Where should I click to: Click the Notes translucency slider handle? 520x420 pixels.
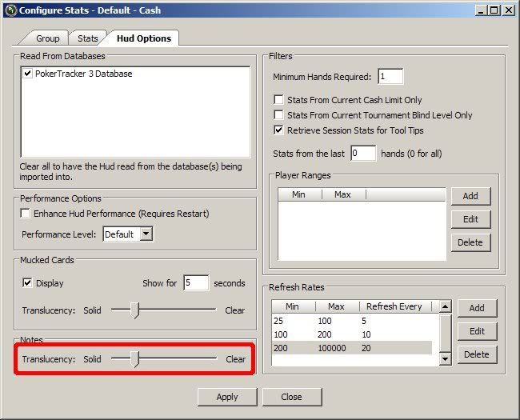(x=135, y=360)
